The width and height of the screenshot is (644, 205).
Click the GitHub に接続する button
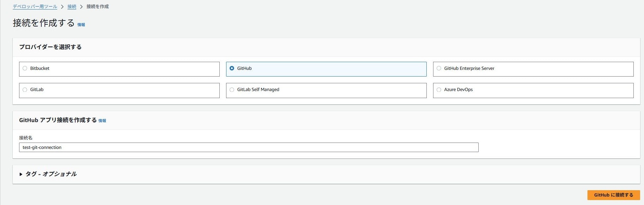(x=614, y=195)
